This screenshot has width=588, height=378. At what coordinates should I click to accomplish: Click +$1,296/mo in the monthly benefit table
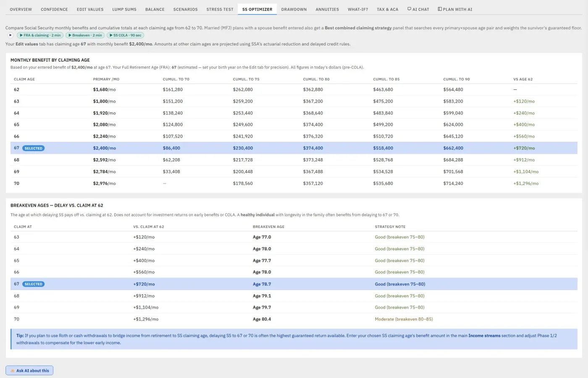point(526,183)
